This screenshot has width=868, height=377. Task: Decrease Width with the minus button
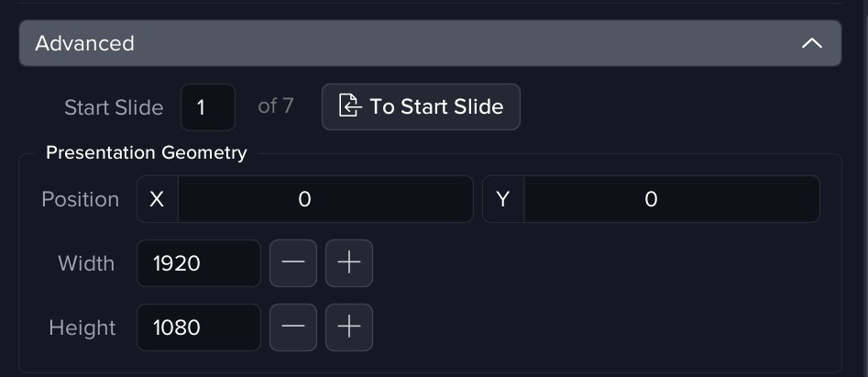point(293,263)
